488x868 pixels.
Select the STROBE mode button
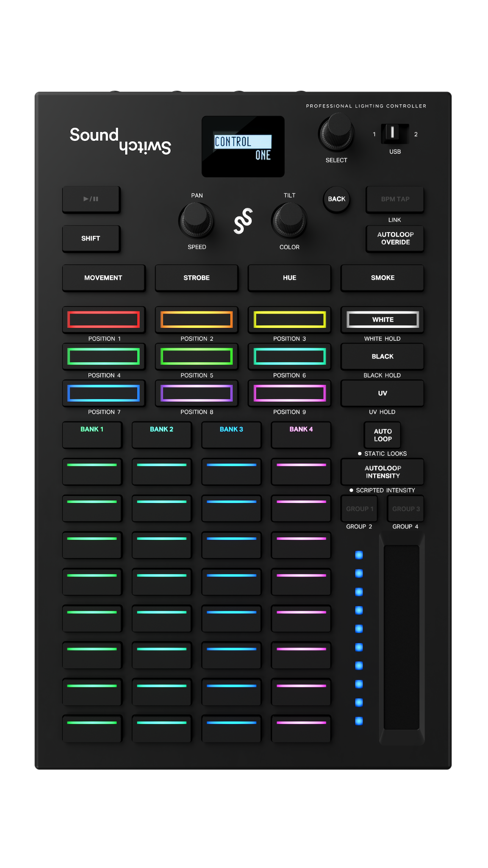click(x=197, y=278)
